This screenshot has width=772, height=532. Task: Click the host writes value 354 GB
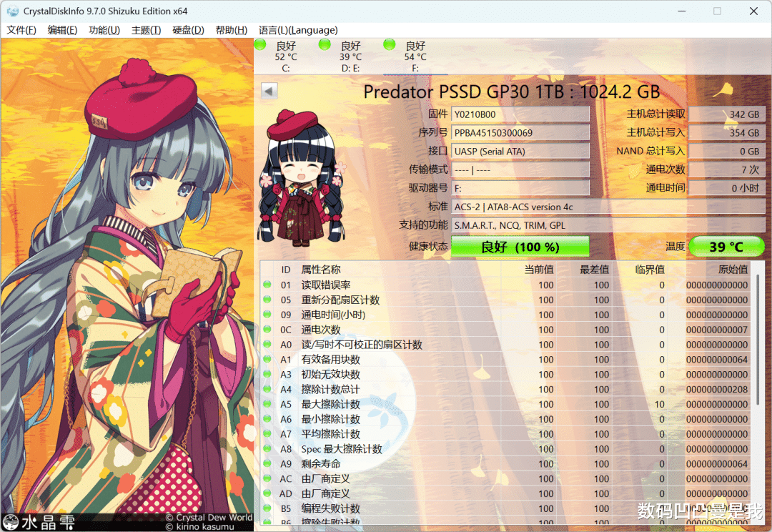[727, 133]
